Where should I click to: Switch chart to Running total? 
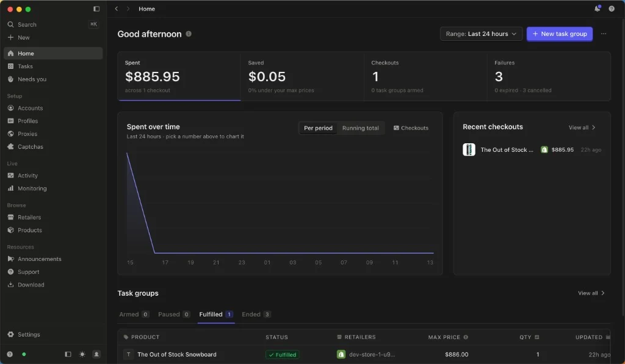tap(360, 128)
